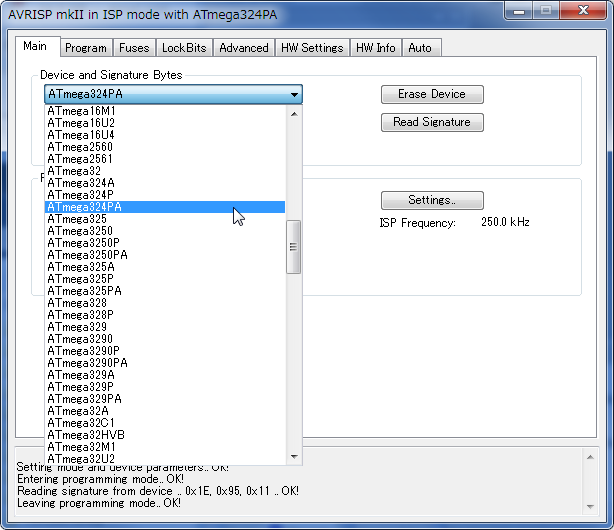Pick ATmega32A from the device list
The height and width of the screenshot is (530, 614).
coord(165,411)
